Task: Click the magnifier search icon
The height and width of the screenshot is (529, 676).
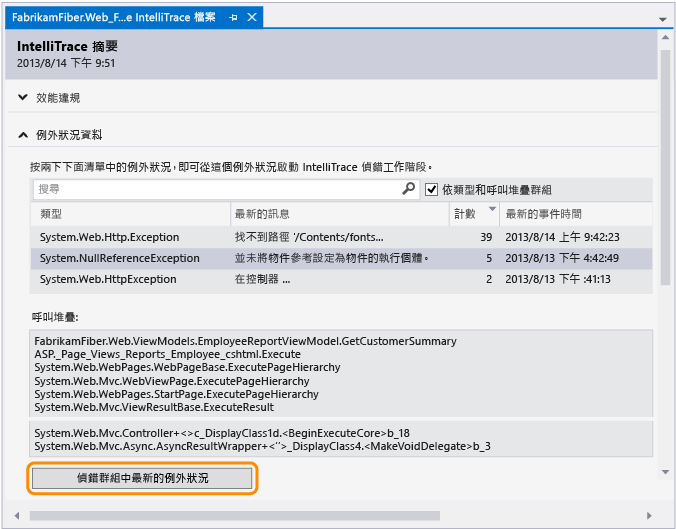Action: pyautogui.click(x=408, y=188)
